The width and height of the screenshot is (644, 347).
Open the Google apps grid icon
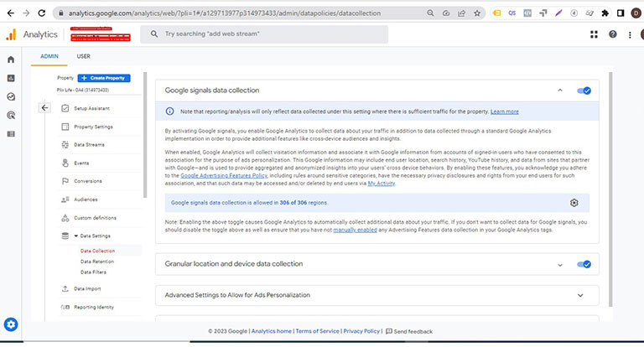click(594, 34)
